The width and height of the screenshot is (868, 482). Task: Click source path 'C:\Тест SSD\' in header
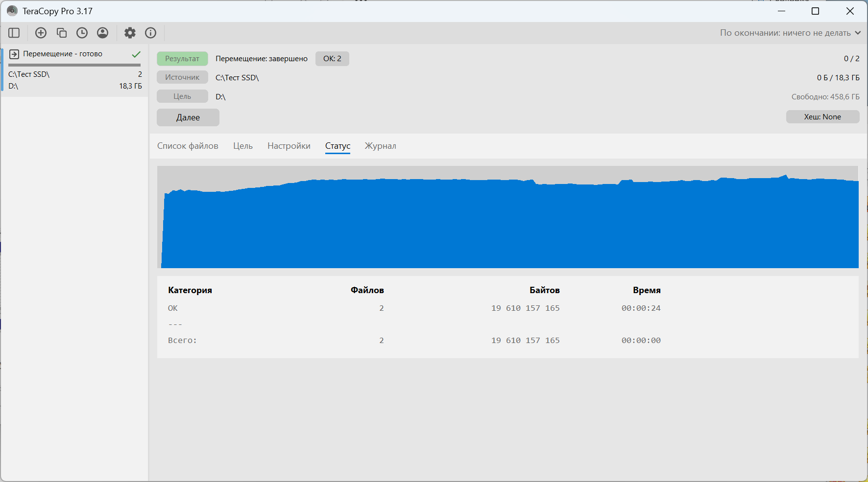[237, 78]
